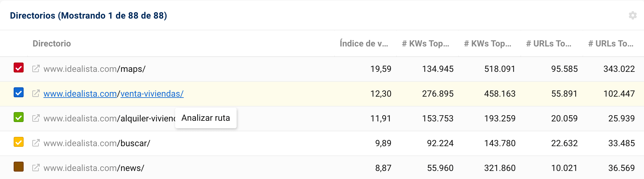
Task: Click the buscar directory path text
Action: pos(135,143)
